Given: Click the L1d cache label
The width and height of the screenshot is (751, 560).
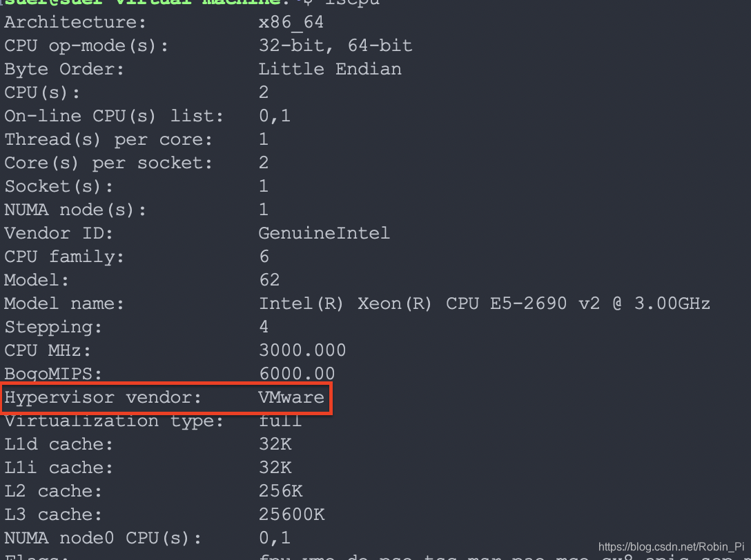Looking at the screenshot, I should [59, 444].
